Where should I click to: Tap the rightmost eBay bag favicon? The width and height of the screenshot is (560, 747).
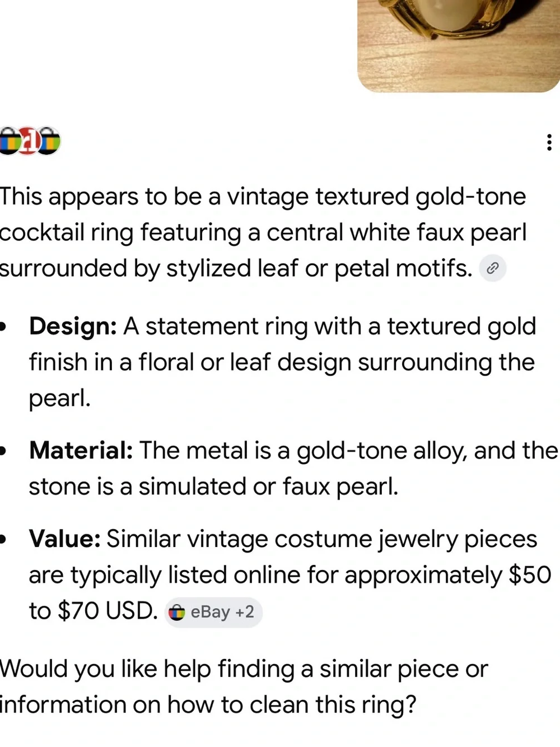point(49,141)
